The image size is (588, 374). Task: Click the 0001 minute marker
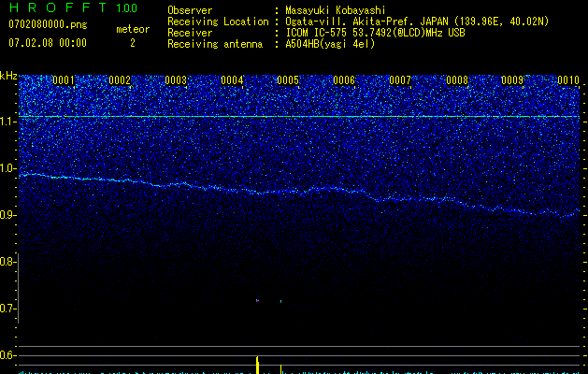(x=64, y=80)
